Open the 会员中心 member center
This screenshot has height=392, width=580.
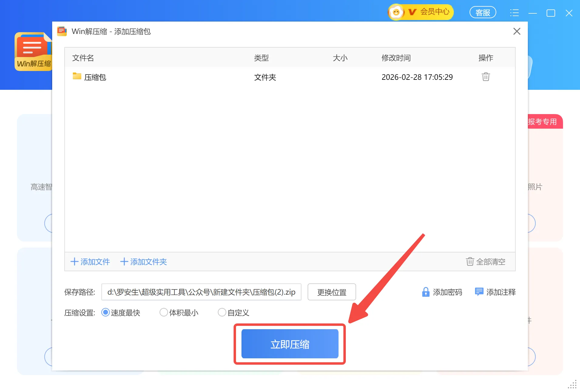click(x=435, y=12)
